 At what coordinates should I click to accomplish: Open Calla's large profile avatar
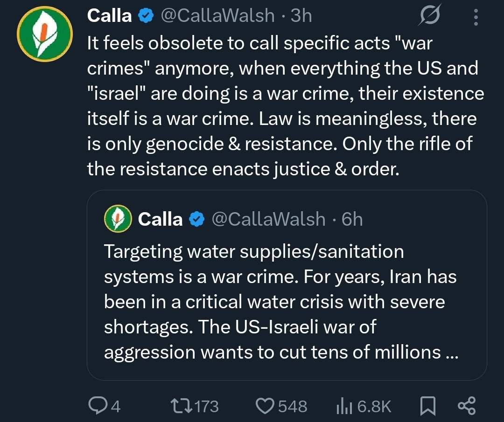point(45,34)
